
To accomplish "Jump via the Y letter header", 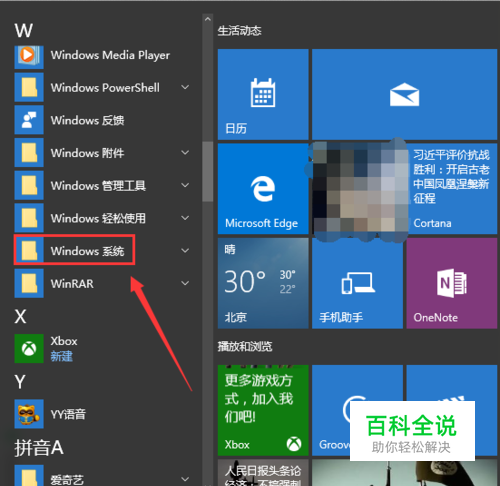I will coord(20,382).
